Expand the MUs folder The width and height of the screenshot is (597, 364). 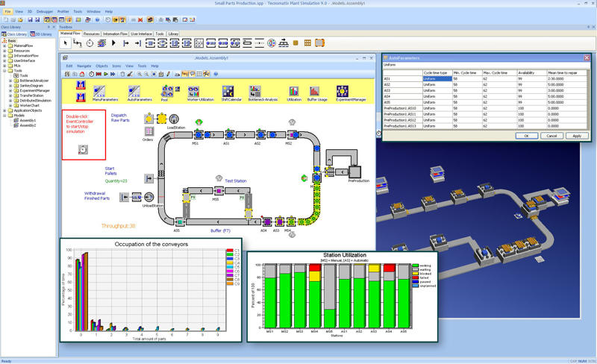[4, 66]
